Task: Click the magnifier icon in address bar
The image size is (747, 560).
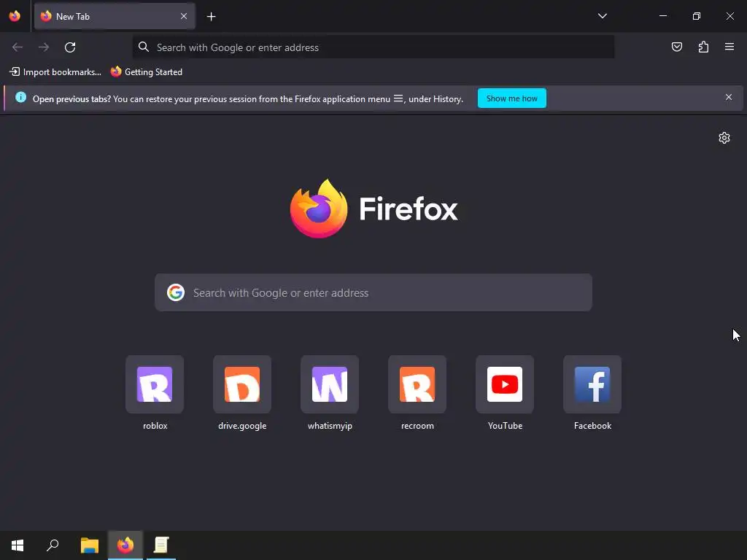Action: [144, 47]
